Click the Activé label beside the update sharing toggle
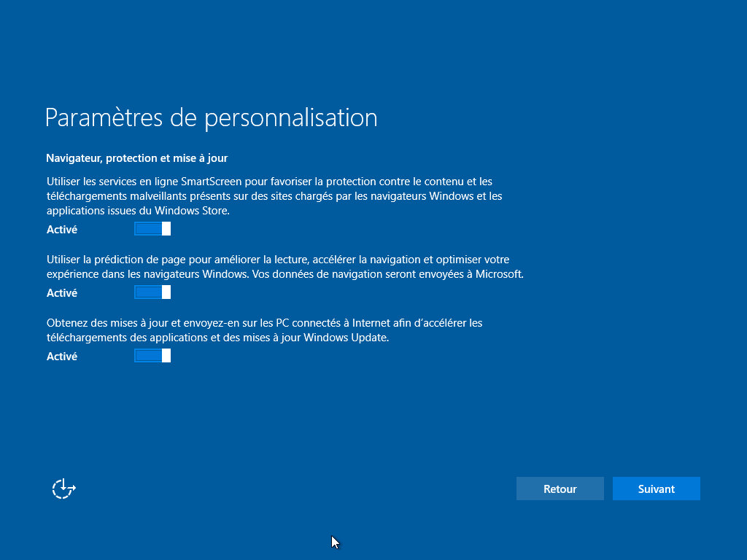747x560 pixels. tap(62, 357)
